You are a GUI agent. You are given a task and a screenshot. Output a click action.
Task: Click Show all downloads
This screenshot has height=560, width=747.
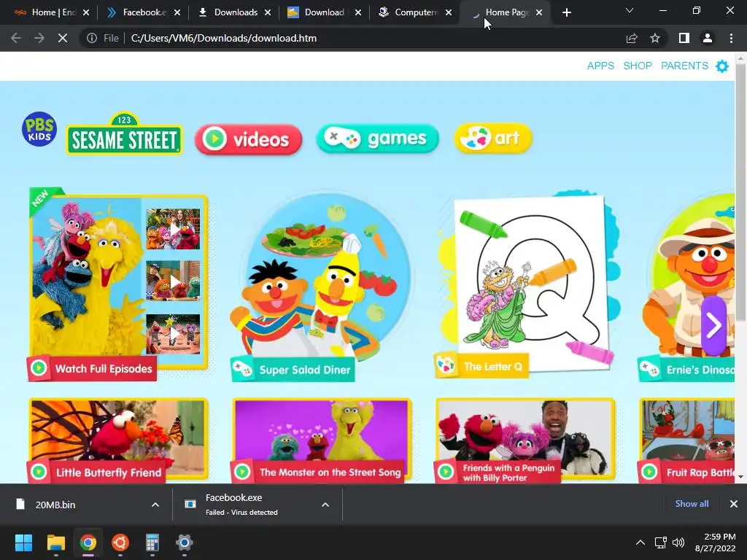(x=692, y=504)
